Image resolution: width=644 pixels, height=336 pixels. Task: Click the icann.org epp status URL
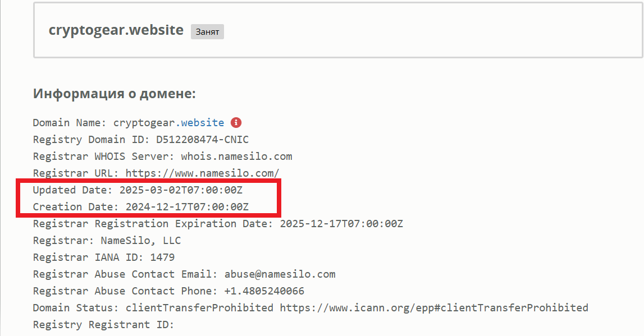click(x=434, y=308)
